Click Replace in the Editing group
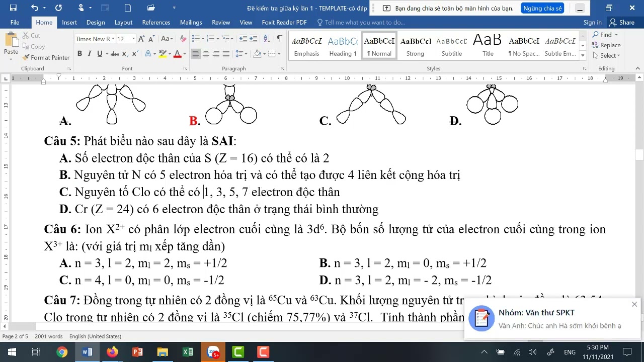644x362 pixels. (x=606, y=45)
